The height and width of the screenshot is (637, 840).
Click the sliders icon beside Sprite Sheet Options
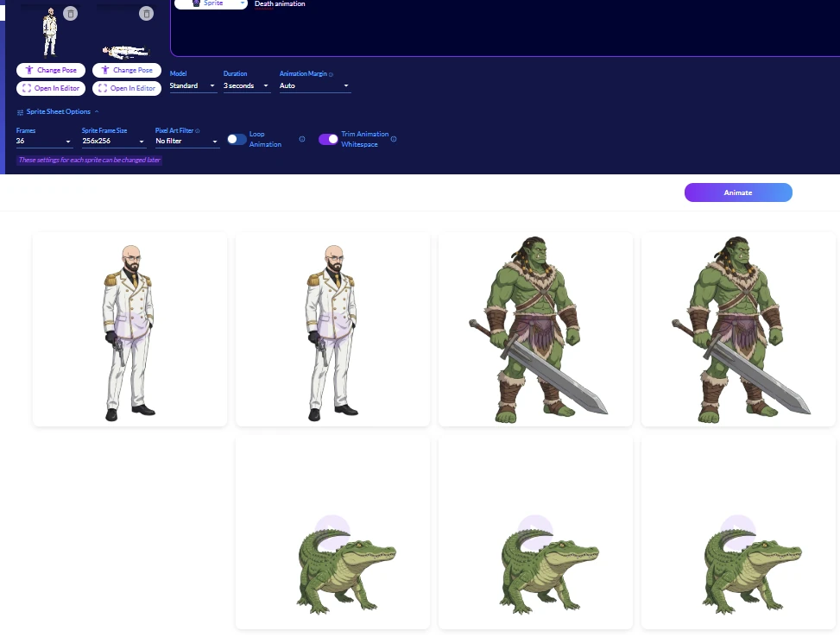coord(19,111)
